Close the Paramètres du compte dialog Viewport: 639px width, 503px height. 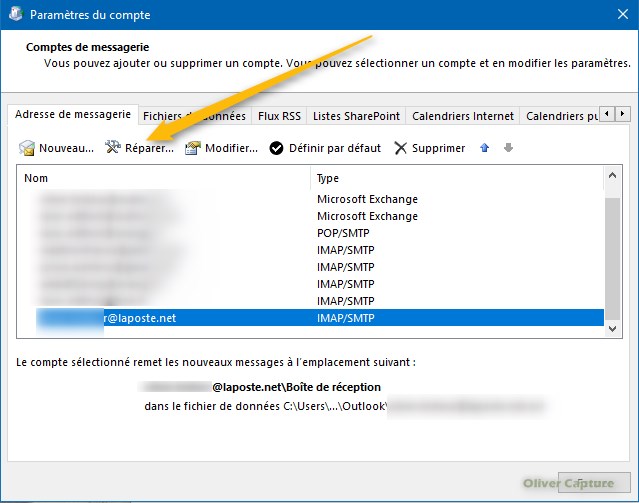click(x=623, y=14)
